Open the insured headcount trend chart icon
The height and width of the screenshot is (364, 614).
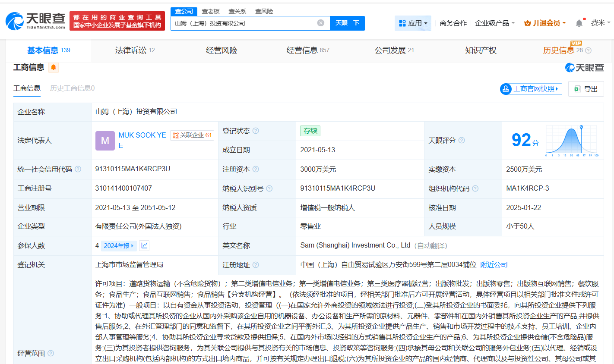tap(145, 245)
